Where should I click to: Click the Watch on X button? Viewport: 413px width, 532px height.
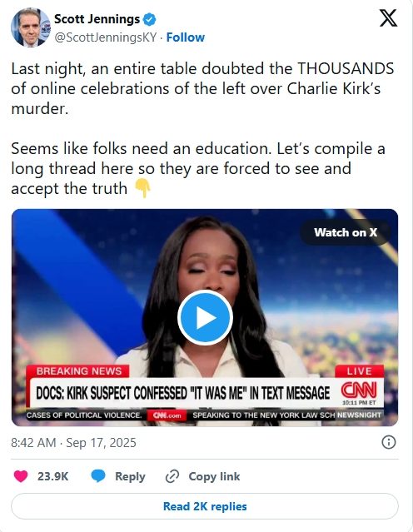point(346,232)
